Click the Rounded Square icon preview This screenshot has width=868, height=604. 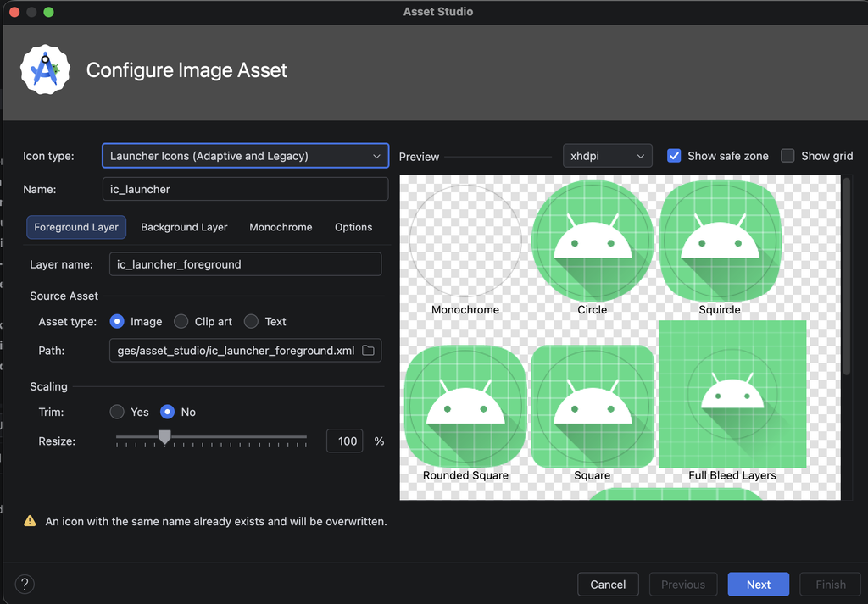click(465, 407)
